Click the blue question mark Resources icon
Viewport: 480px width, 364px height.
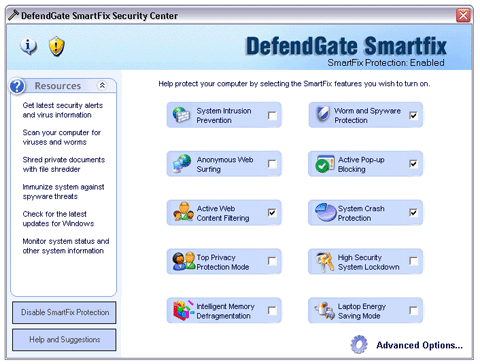[17, 86]
